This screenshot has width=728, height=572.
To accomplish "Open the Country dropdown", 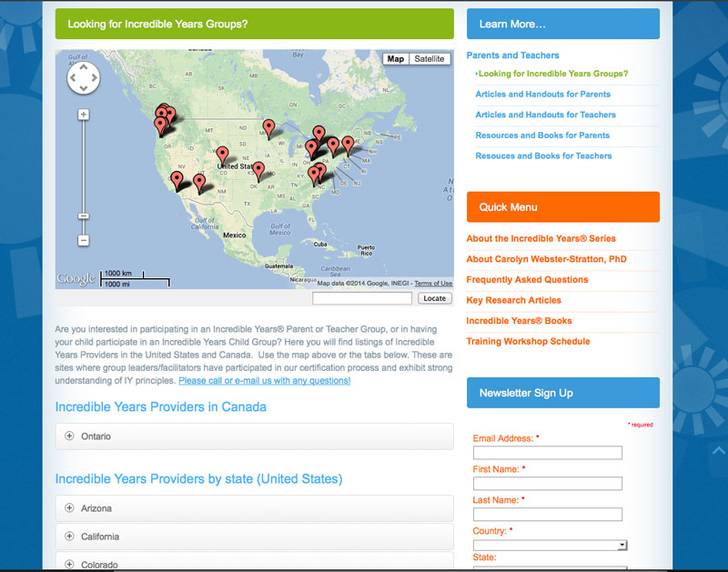I will 551,545.
